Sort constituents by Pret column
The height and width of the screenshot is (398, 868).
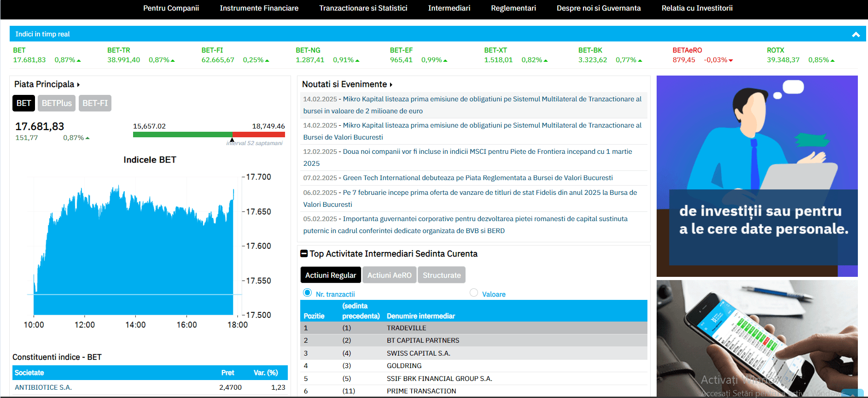227,373
